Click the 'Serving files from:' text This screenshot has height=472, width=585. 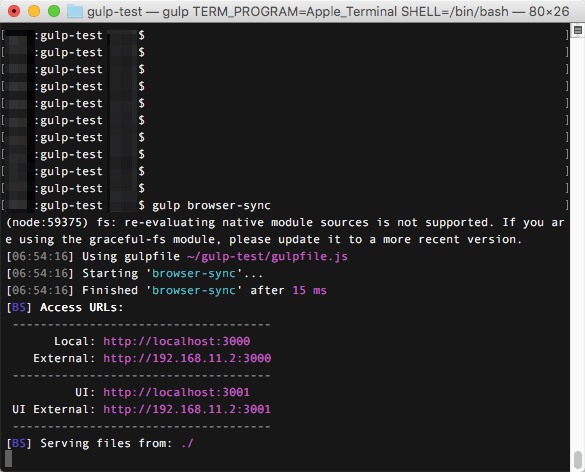(x=106, y=443)
